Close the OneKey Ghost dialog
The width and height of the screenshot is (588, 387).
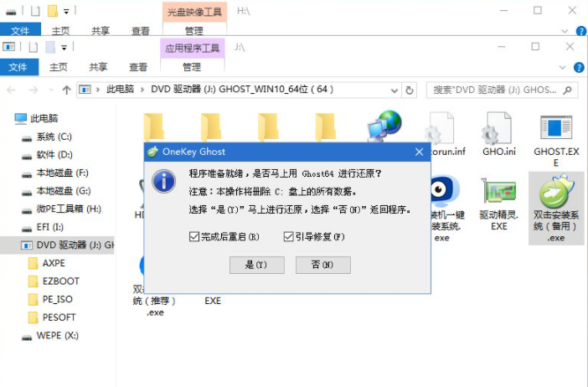tap(419, 152)
